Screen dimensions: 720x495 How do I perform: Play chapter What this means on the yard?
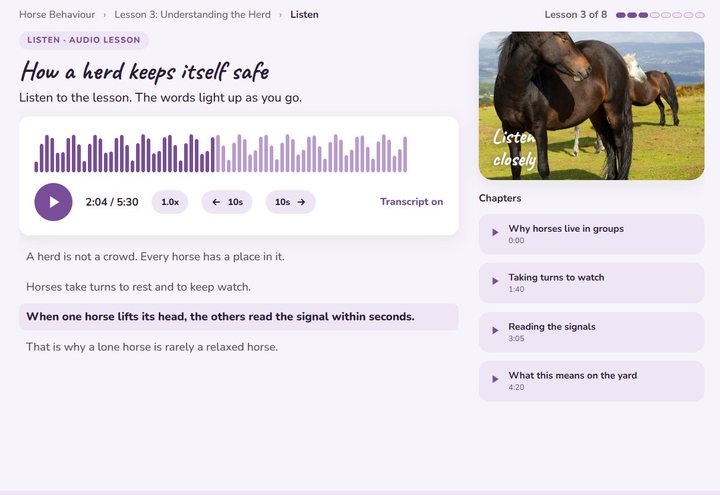pos(591,381)
